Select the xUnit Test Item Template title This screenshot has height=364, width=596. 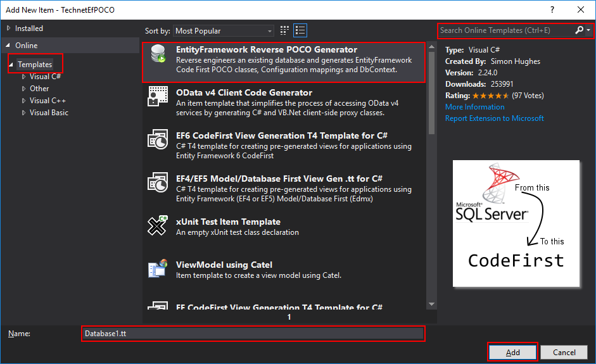click(228, 222)
